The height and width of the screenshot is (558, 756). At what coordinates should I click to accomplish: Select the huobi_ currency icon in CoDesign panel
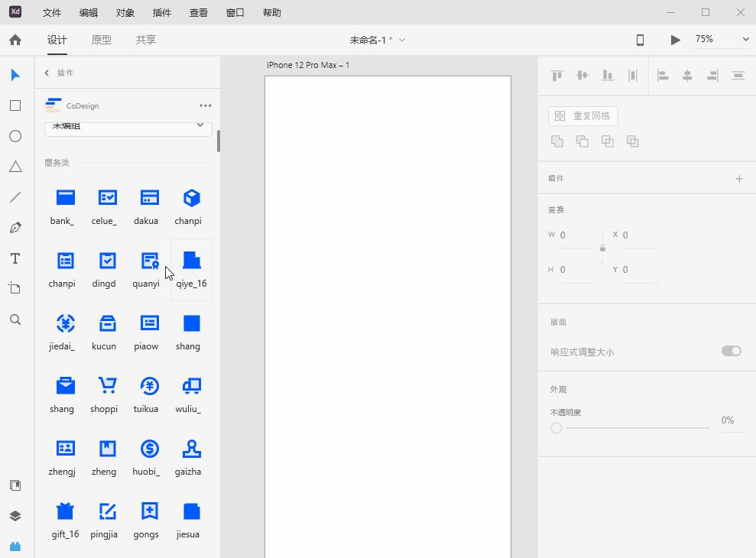(x=146, y=449)
